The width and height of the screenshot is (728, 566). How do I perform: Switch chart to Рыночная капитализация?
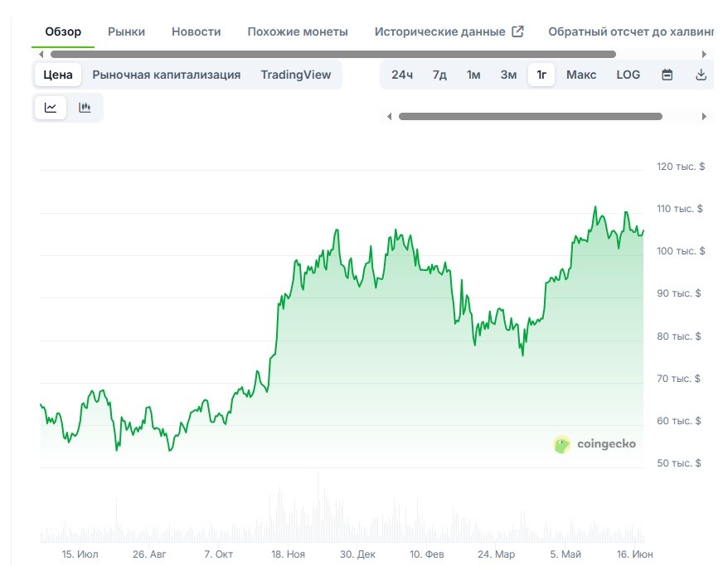(x=166, y=75)
